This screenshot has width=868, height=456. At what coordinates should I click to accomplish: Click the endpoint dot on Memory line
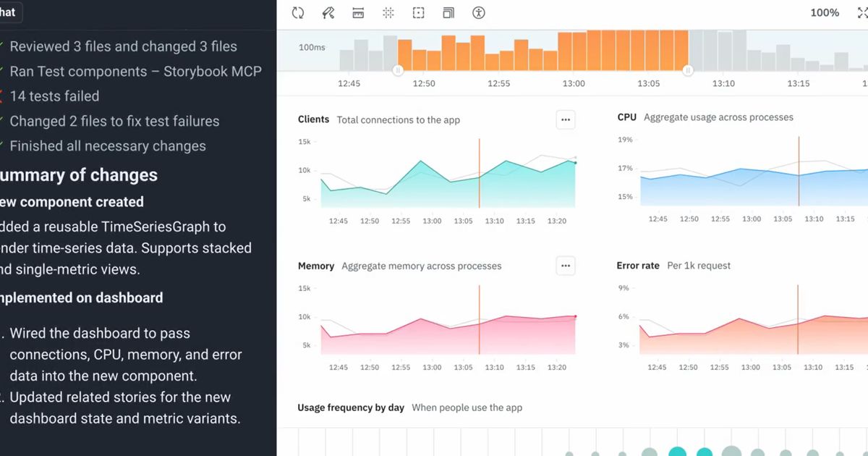point(575,316)
